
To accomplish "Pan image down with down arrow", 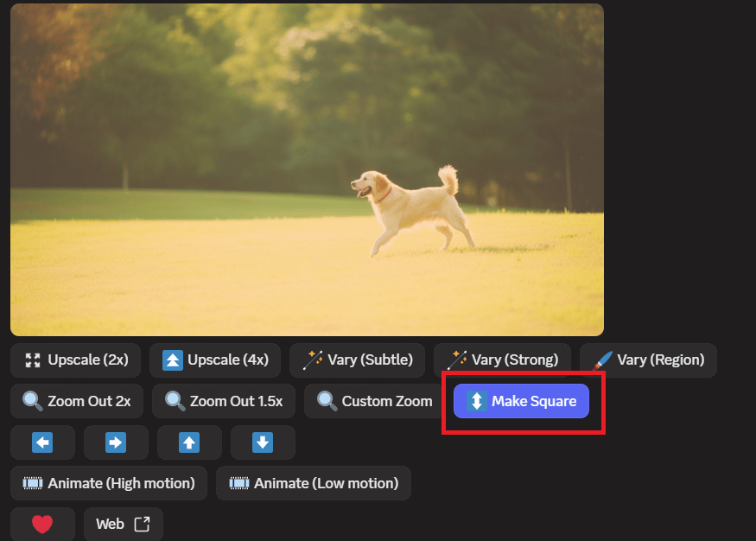I will [263, 442].
